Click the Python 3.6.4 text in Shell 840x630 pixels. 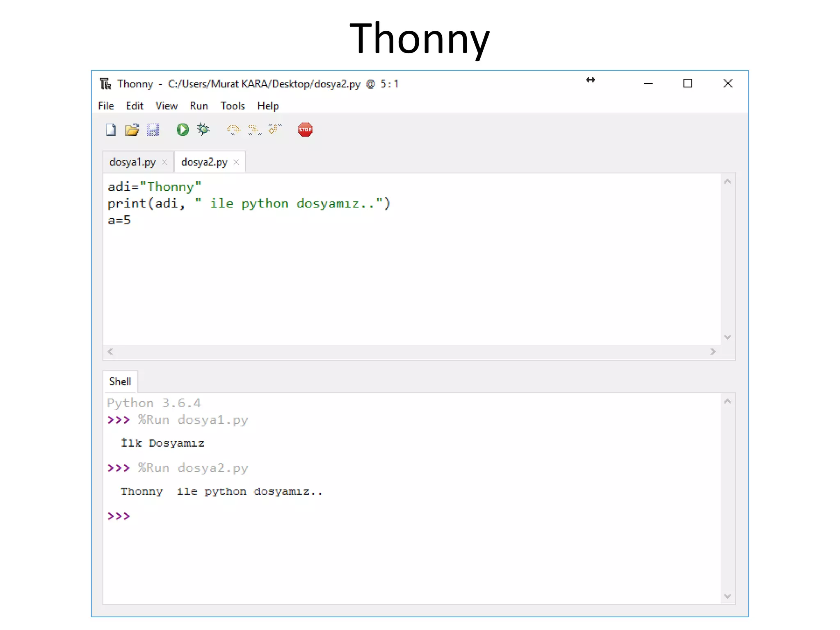[x=154, y=403]
